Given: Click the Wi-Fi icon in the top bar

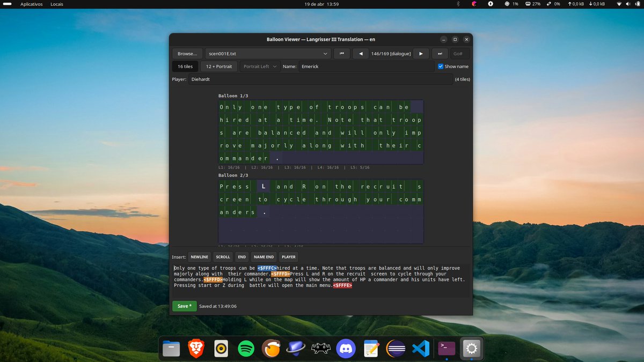Looking at the screenshot, I should coord(619,4).
